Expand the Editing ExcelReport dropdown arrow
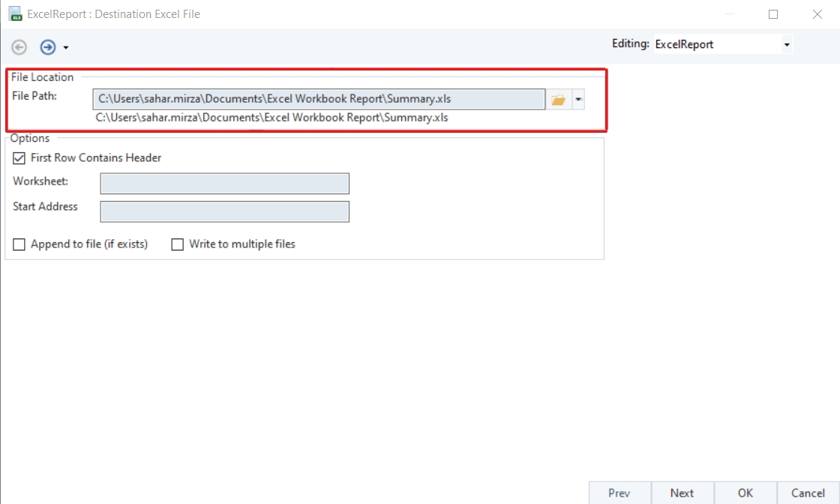Viewport: 840px width, 504px height. point(787,45)
